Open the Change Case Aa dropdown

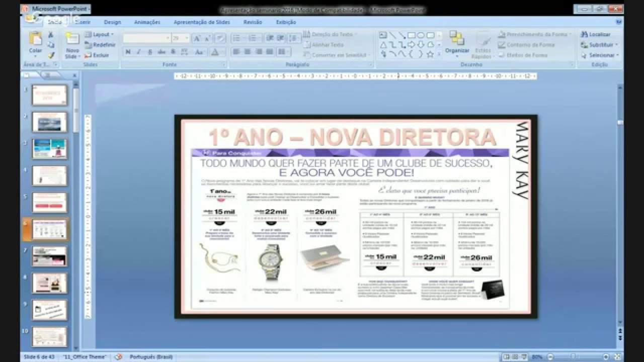tap(199, 52)
